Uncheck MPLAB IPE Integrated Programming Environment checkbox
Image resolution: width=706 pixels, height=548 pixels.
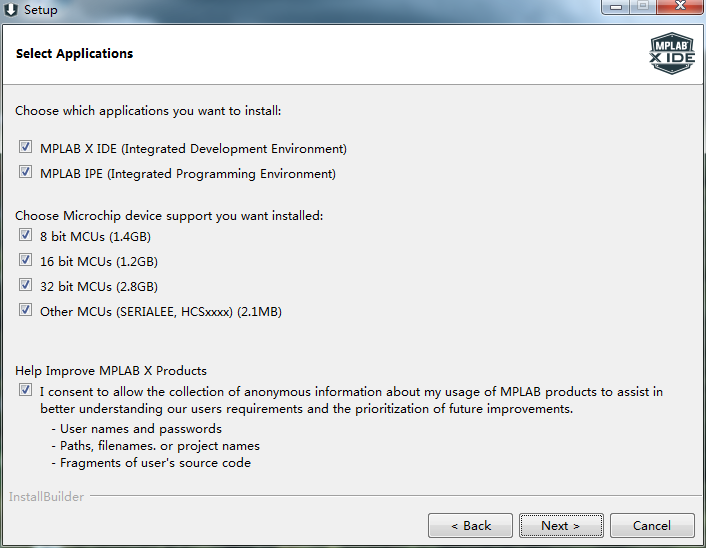coord(25,172)
